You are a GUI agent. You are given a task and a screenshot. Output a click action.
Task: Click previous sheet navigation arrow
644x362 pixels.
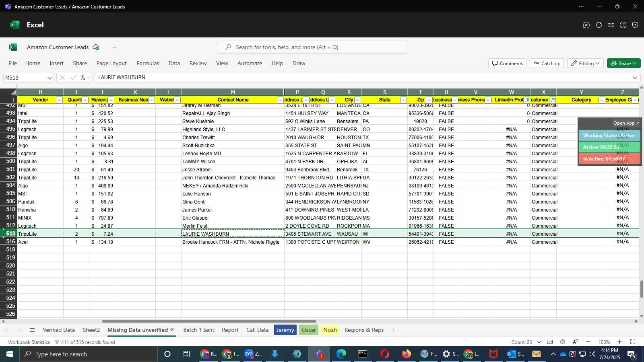click(6, 330)
